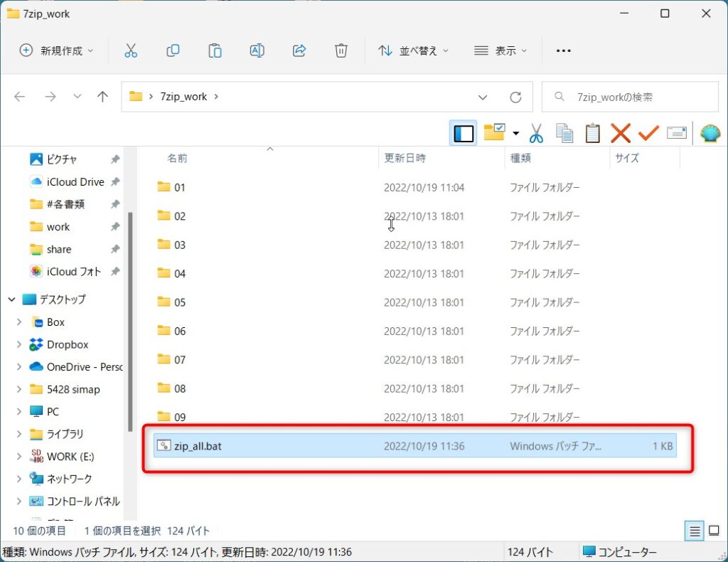Select folder 01 in file list
The width and height of the screenshot is (728, 562).
414,187
